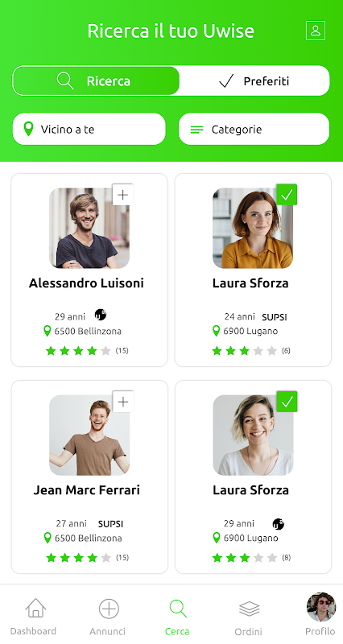Go to Dashboard home icon

coord(35,609)
